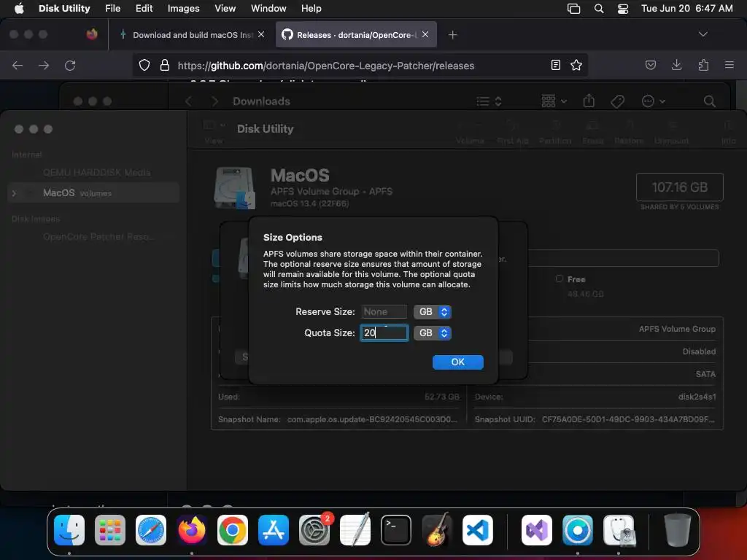Screen dimensions: 747x560
Task: Launch Terminal from the dock
Action: tap(396, 530)
